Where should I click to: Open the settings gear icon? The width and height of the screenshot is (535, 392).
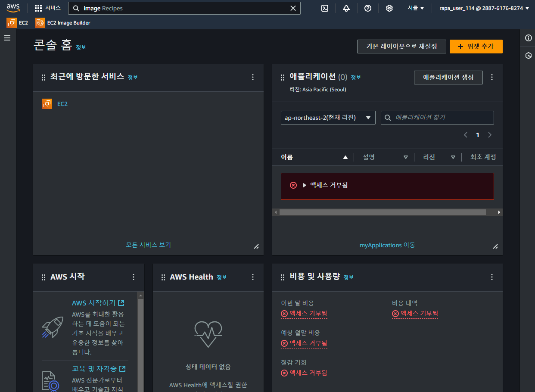tap(389, 8)
